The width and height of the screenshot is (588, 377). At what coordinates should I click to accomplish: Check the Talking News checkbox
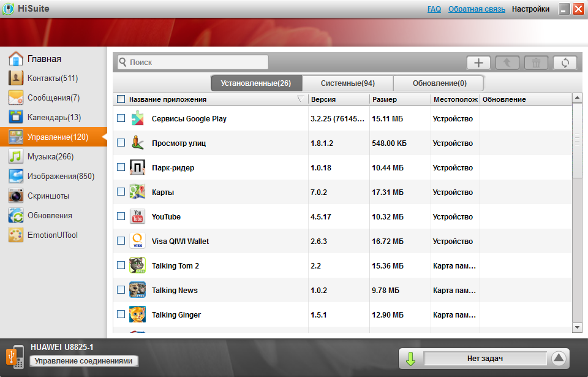(121, 289)
